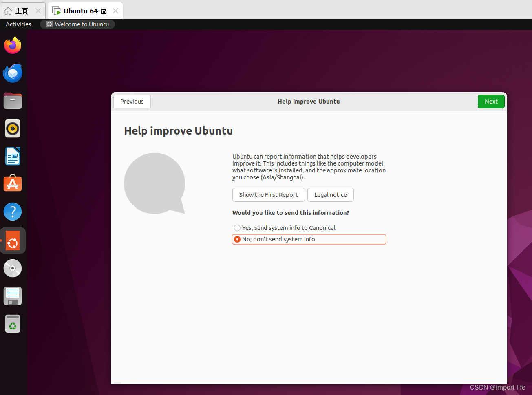Open the Files application
532x395 pixels.
12,101
